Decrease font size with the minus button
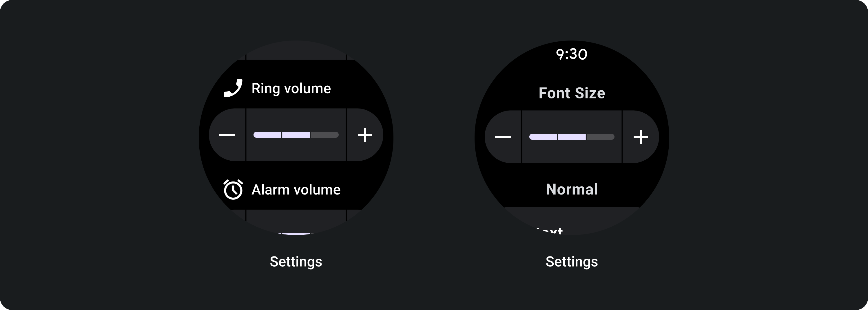 coord(503,137)
